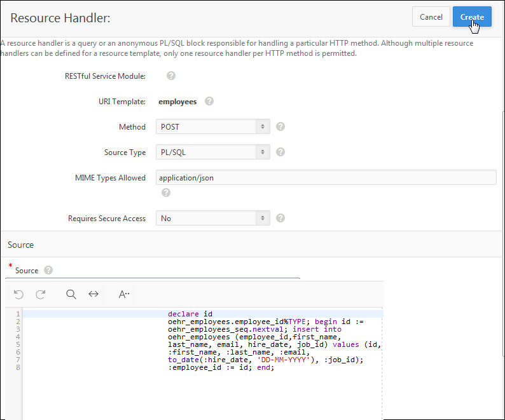Click into the MIME Types Allowed field

point(326,177)
